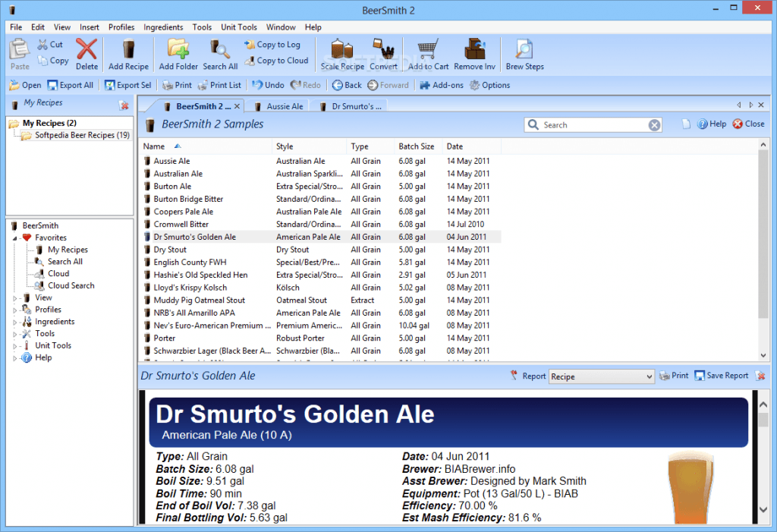Click the Remove Inv icon
This screenshot has width=777, height=532.
tap(474, 53)
